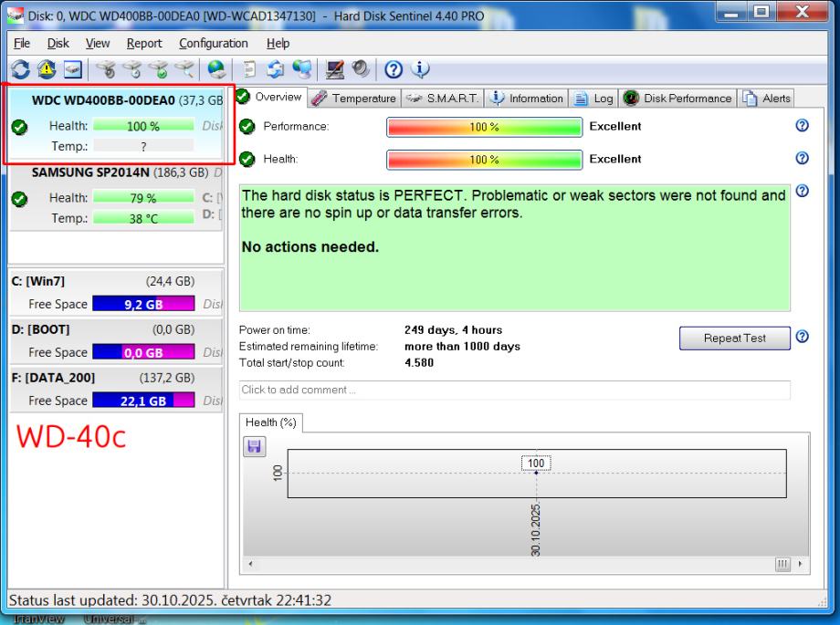840x625 pixels.
Task: Open the Disk menu
Action: pyautogui.click(x=58, y=44)
